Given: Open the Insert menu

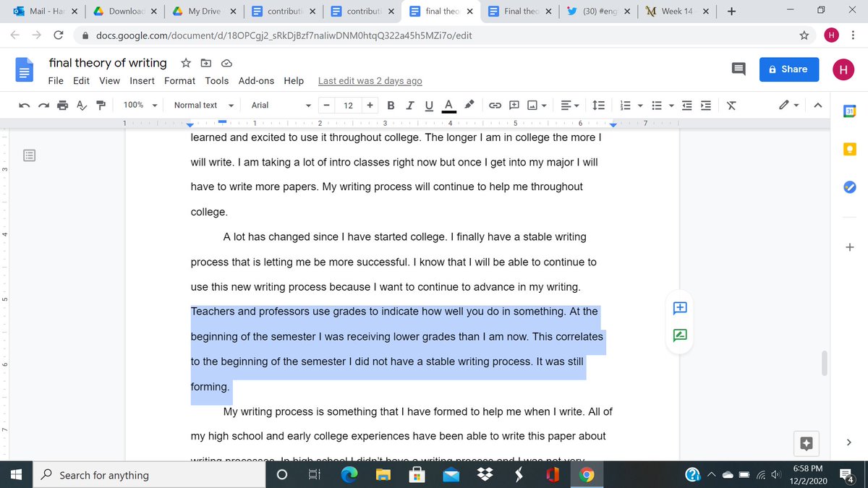Looking at the screenshot, I should pyautogui.click(x=142, y=81).
